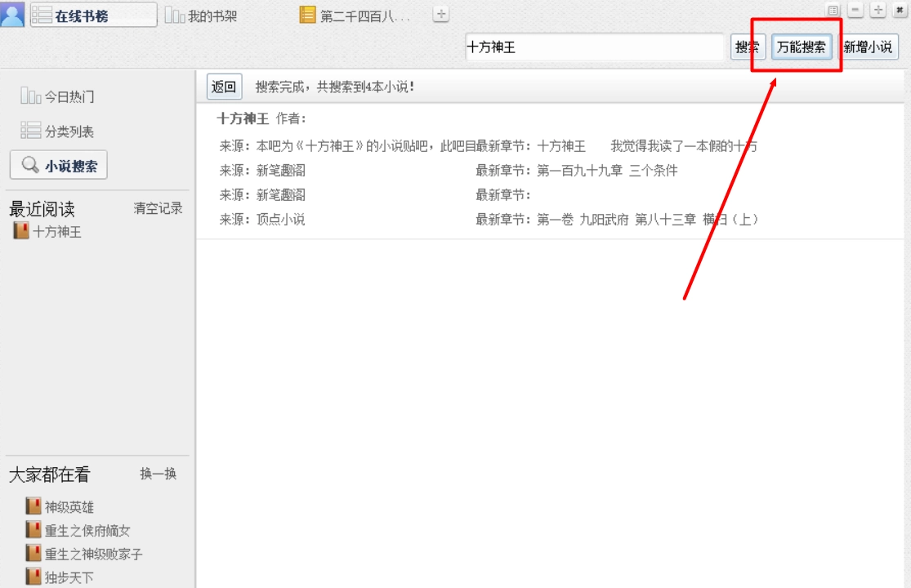
Task: Click 清空记录 to clear reading history
Action: point(158,208)
